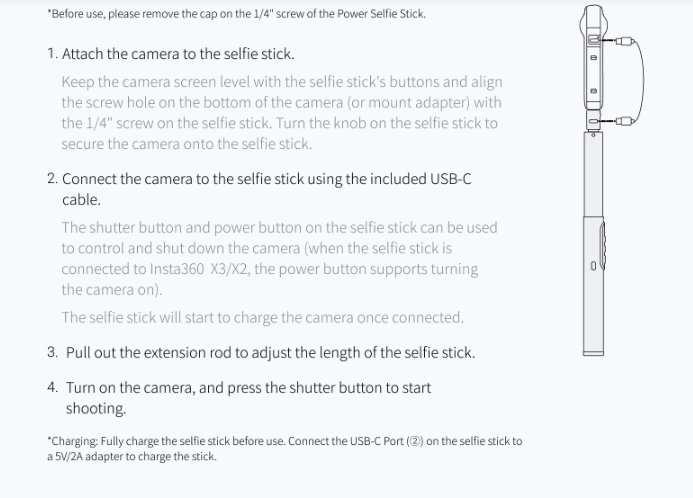The width and height of the screenshot is (693, 498).
Task: Click step 1 'Attach the camera' heading
Action: pyautogui.click(x=170, y=54)
